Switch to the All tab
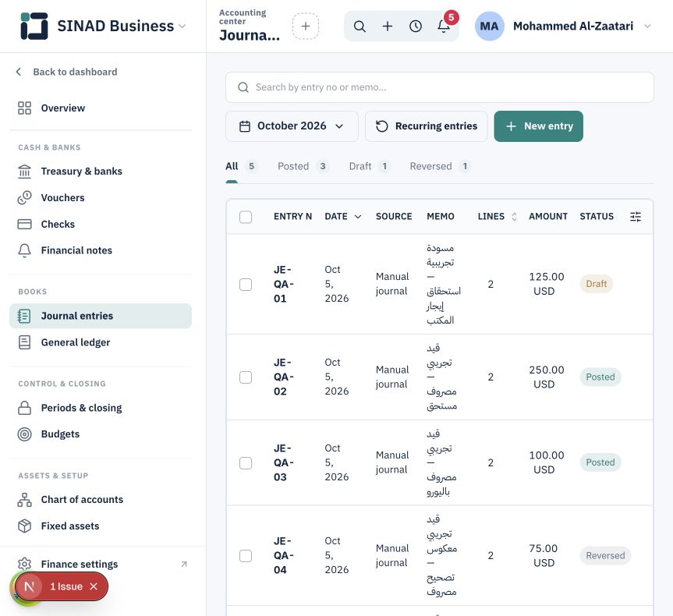 coord(241,166)
